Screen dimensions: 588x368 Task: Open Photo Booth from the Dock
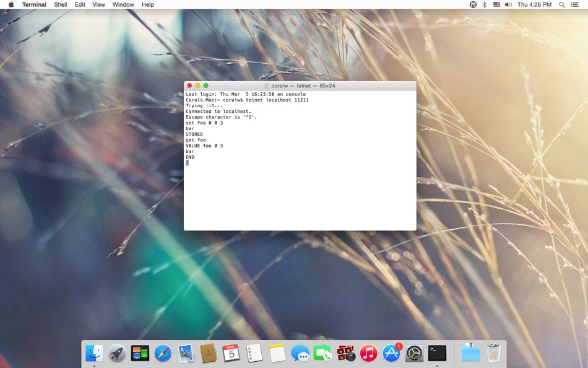coord(347,353)
